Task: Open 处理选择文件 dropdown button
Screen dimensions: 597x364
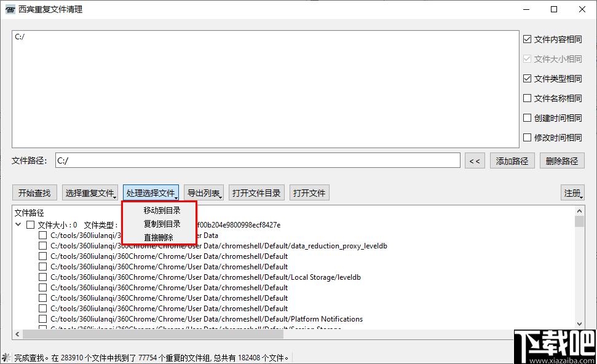Action: coord(151,192)
